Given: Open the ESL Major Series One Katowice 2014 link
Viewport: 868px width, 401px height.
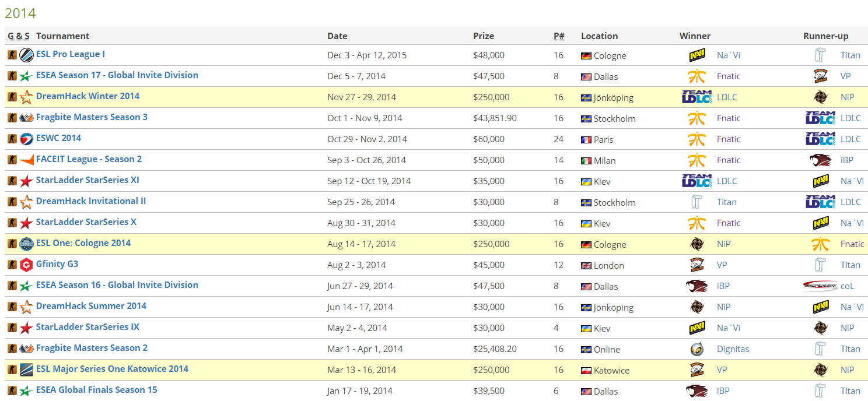Looking at the screenshot, I should tap(112, 369).
